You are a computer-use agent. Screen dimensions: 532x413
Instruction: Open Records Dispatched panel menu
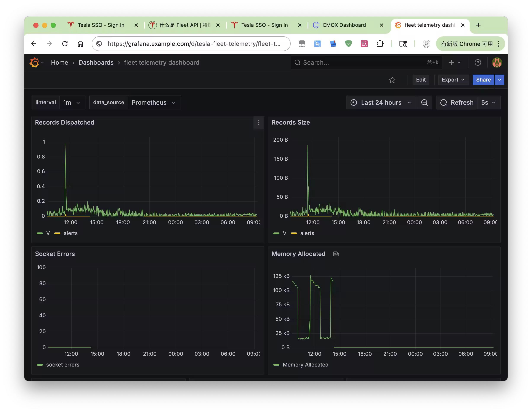(x=259, y=122)
